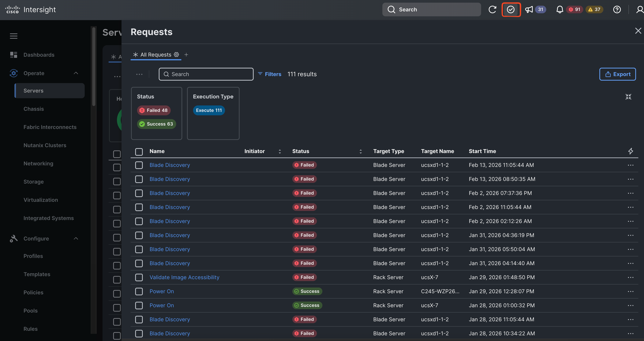Image resolution: width=644 pixels, height=341 pixels.
Task: Check the Validate Image Accessibility row
Action: pyautogui.click(x=139, y=277)
